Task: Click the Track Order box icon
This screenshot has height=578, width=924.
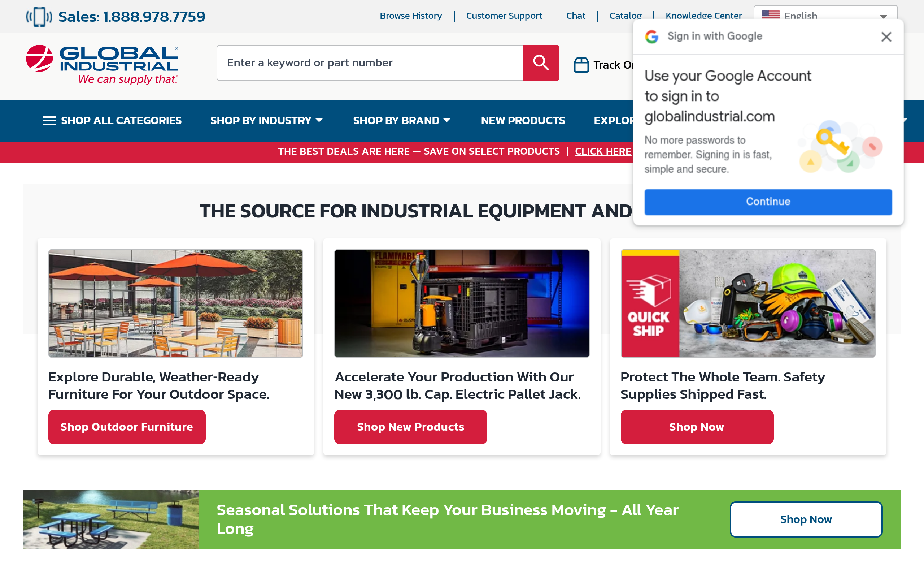Action: click(x=581, y=65)
